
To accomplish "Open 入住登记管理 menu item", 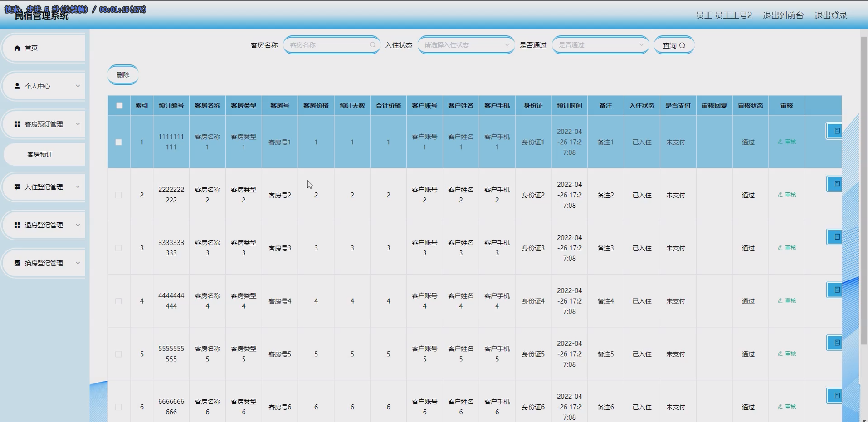I will tap(44, 187).
